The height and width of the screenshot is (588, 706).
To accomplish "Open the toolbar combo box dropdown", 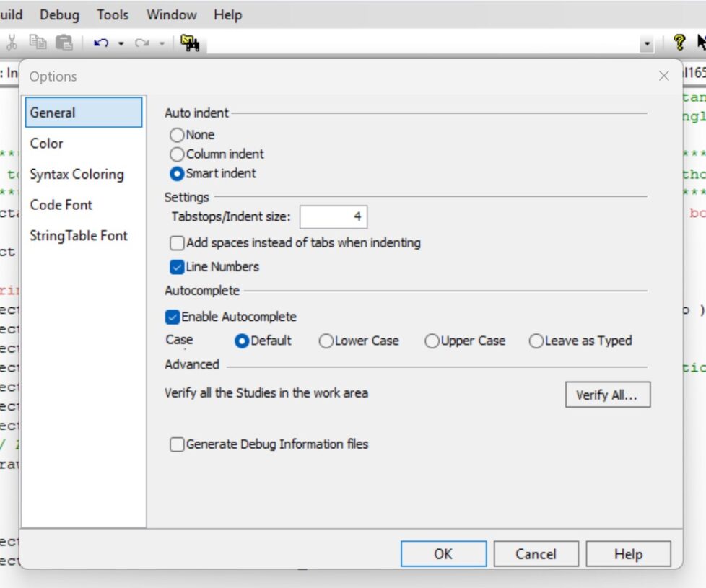I will click(647, 44).
